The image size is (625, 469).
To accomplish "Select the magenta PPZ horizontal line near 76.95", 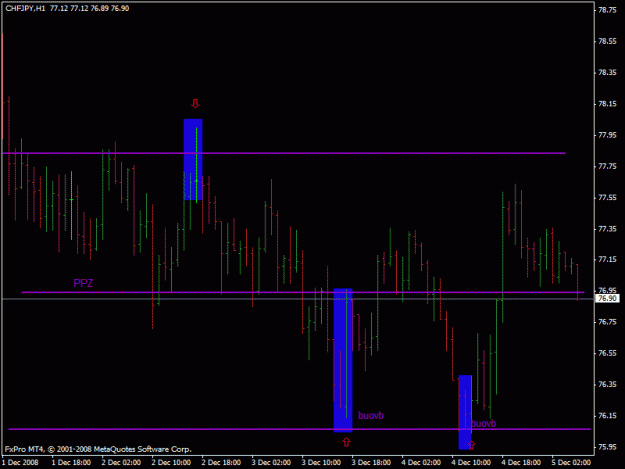I will click(x=303, y=292).
